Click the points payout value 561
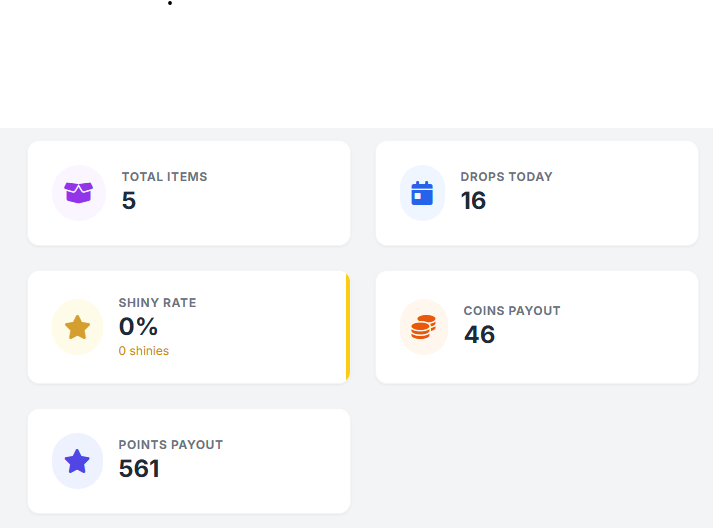713x528 pixels. coord(139,469)
